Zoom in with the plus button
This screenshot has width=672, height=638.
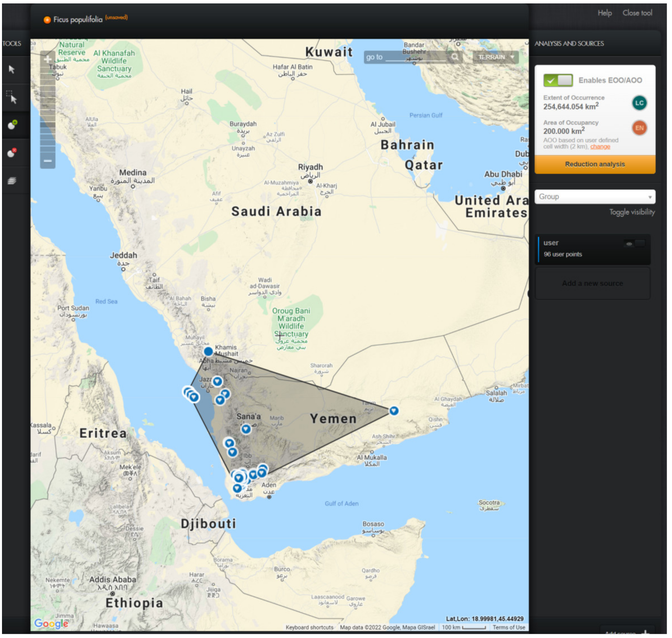(x=47, y=59)
